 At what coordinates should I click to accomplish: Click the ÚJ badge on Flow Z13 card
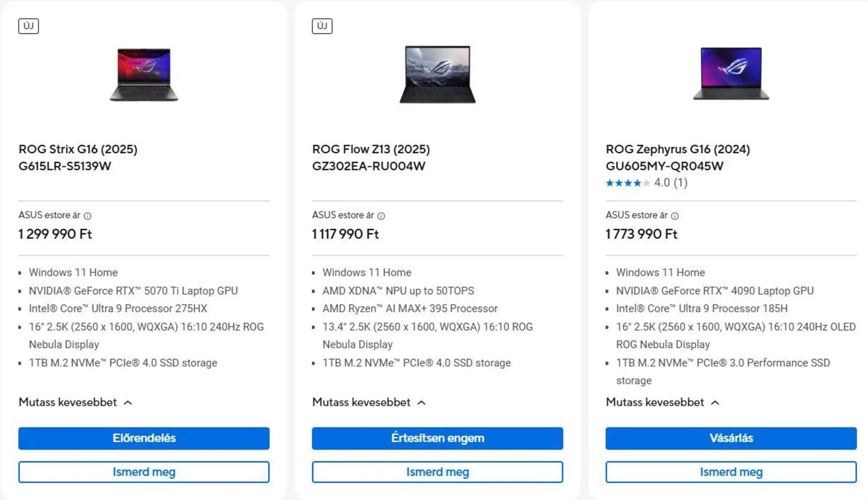[322, 26]
